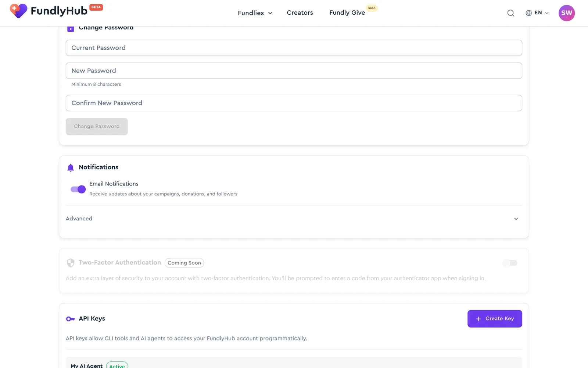Click the API Keys heading

pos(92,319)
